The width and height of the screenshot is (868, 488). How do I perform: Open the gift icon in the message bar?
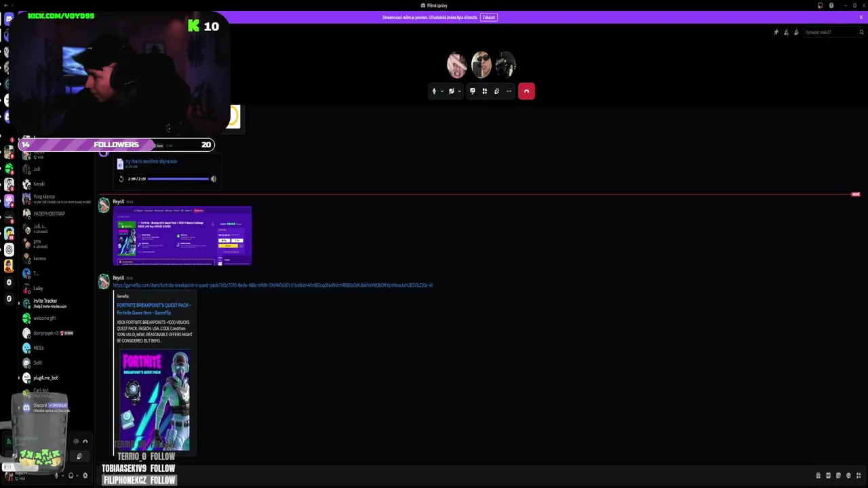coord(818,475)
